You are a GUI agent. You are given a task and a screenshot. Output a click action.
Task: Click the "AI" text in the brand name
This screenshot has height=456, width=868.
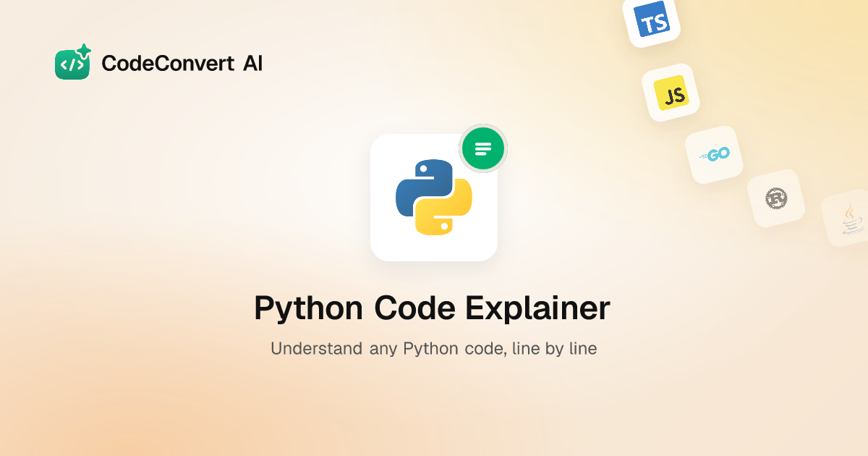click(252, 64)
